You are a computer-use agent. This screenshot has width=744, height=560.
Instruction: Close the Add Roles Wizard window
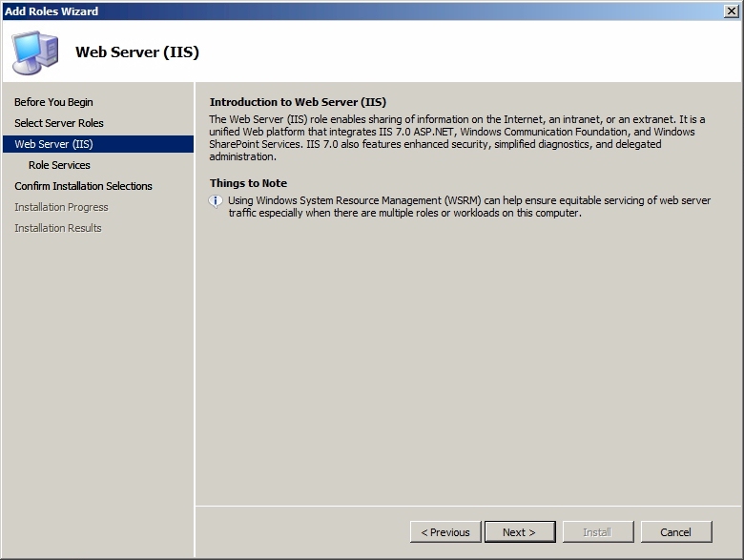(732, 10)
